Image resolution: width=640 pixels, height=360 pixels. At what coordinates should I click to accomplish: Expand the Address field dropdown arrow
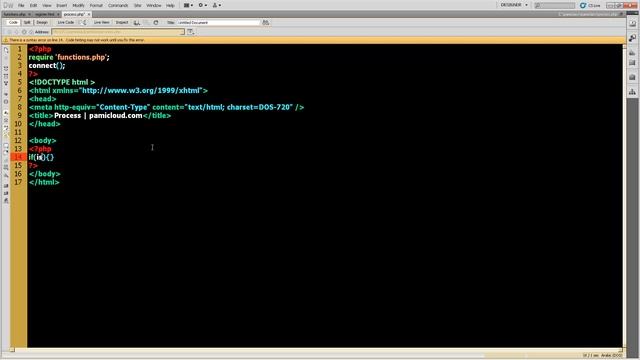click(x=182, y=32)
